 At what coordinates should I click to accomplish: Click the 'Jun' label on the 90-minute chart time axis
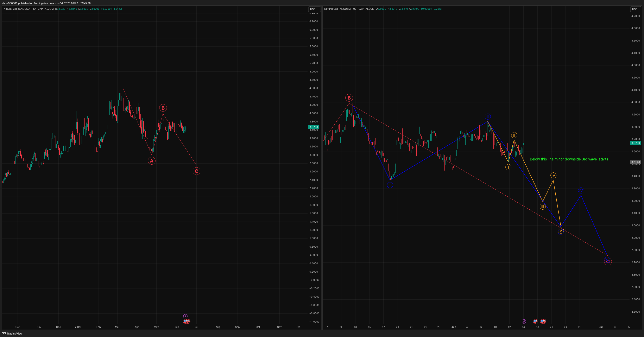pos(454,327)
